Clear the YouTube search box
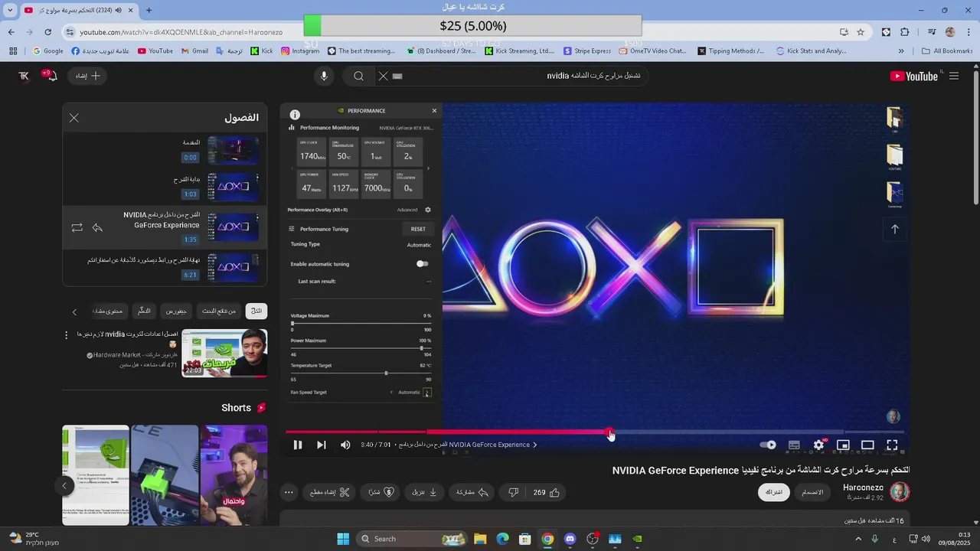This screenshot has height=551, width=980. click(x=384, y=76)
